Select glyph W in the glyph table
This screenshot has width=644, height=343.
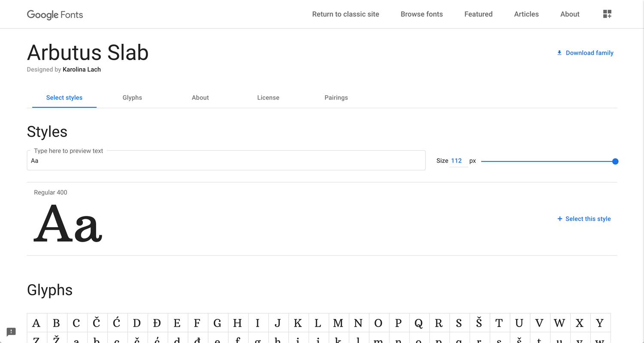click(x=560, y=323)
